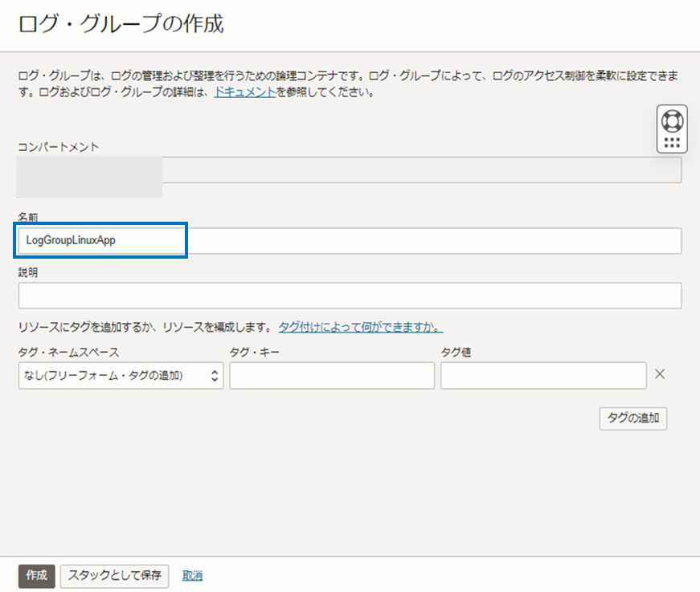The height and width of the screenshot is (592, 700).
Task: Click スタックとして保存 button
Action: pyautogui.click(x=115, y=576)
